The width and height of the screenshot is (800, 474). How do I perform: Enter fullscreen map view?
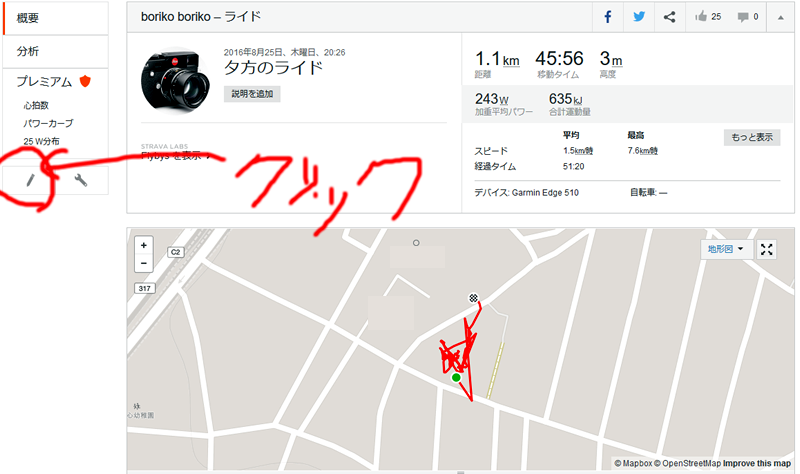[x=766, y=249]
